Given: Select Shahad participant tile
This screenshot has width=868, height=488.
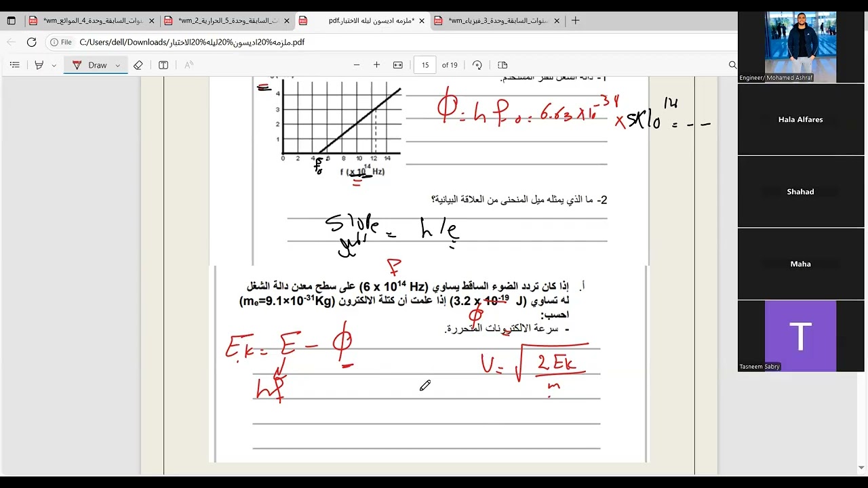Looking at the screenshot, I should coord(801,192).
